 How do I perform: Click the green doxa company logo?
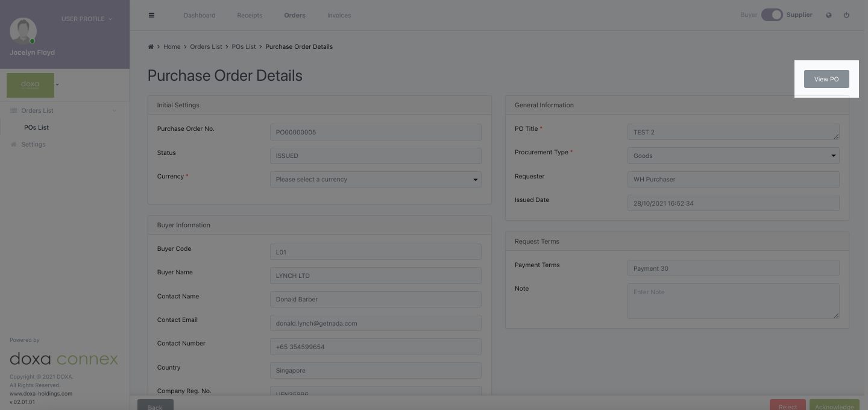[30, 85]
